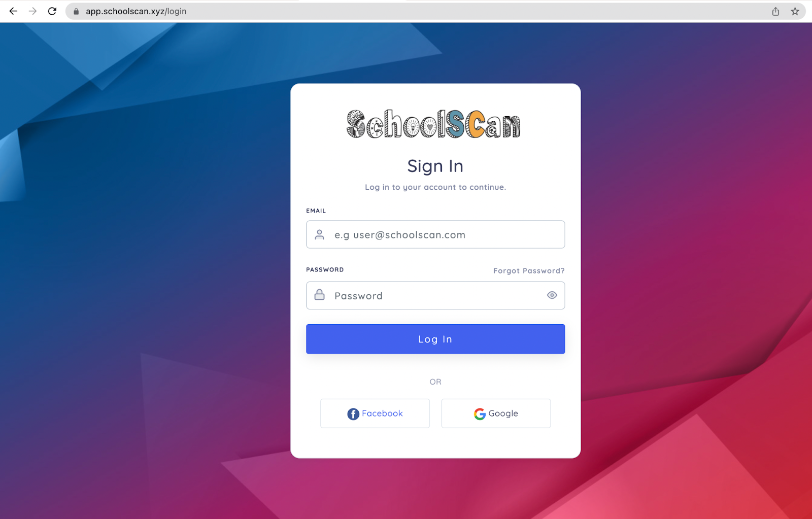The image size is (812, 519).
Task: Go back using the browser back arrow
Action: click(13, 11)
